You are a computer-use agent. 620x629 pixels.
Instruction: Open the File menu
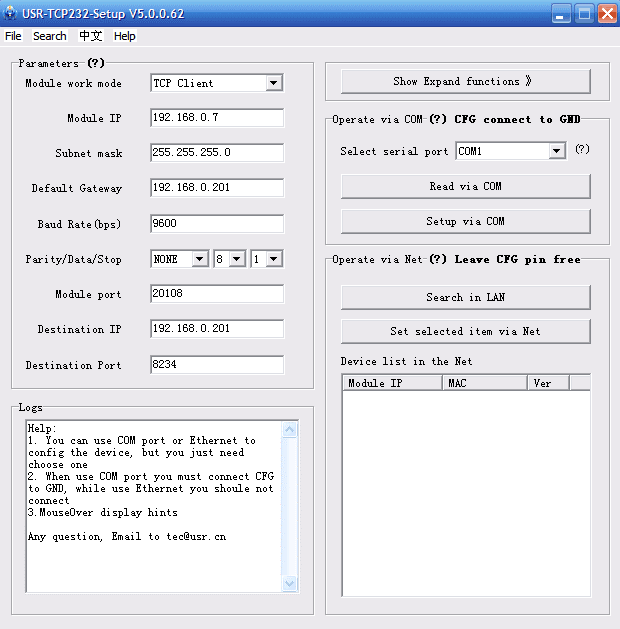(x=13, y=36)
